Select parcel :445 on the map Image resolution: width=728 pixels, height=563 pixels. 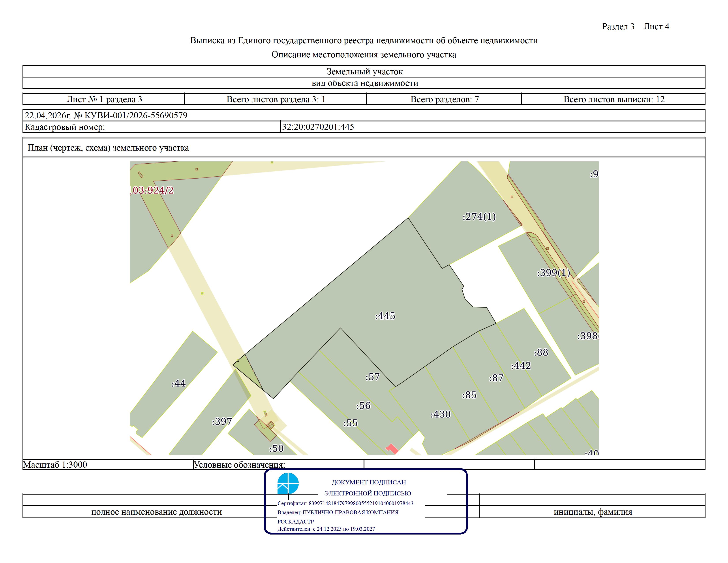tap(385, 316)
